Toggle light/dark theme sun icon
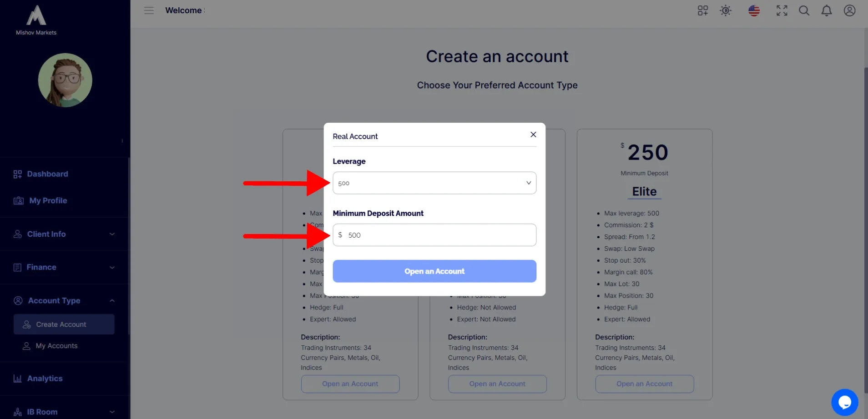Screen dimensions: 868x419 [x=726, y=10]
